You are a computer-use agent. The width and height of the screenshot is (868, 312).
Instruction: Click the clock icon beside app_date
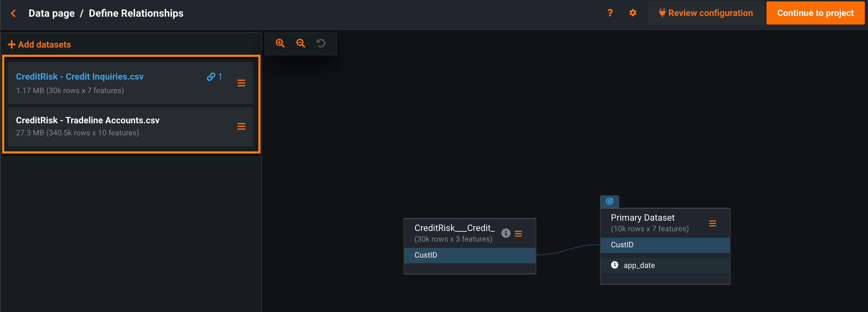coord(615,265)
